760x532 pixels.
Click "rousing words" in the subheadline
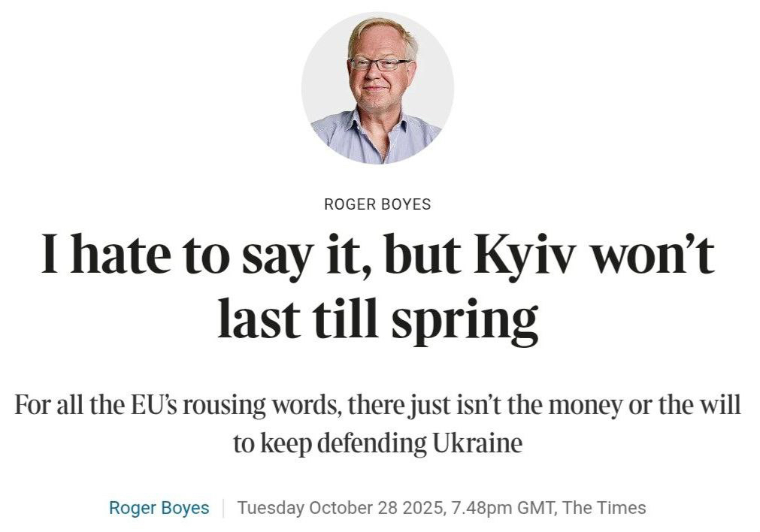(262, 405)
